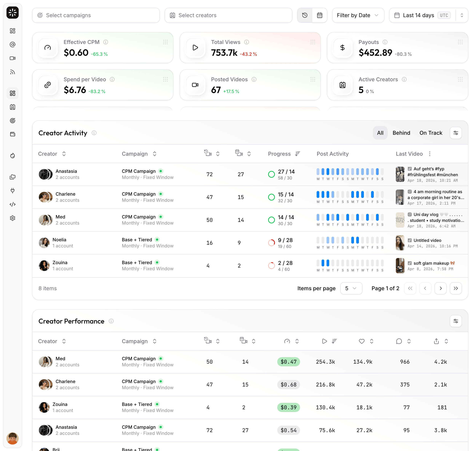Open the creators ID-card section in the sidebar
This screenshot has height=451, width=476.
[x=13, y=107]
